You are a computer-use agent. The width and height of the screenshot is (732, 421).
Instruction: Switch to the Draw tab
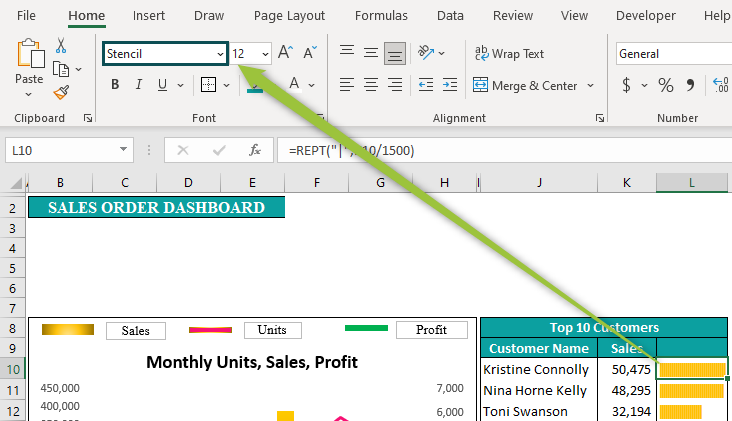pos(209,16)
